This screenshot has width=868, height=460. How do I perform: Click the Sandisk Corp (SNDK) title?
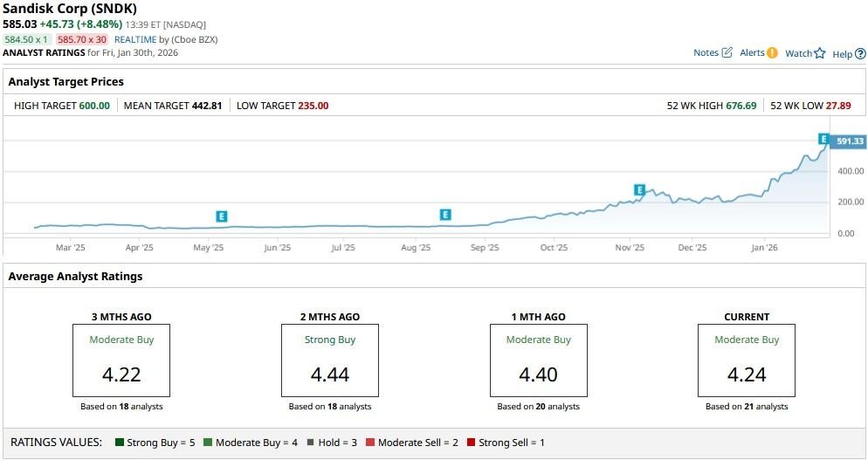pos(70,9)
